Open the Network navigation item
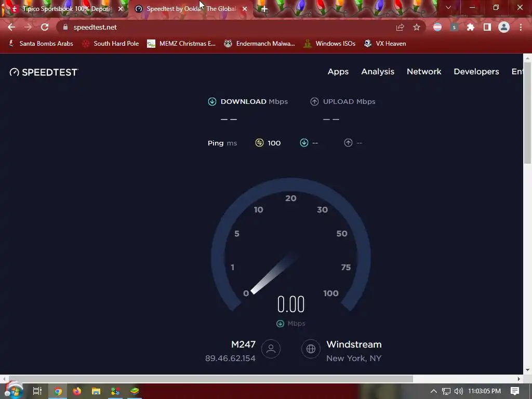This screenshot has height=399, width=532. (x=424, y=72)
